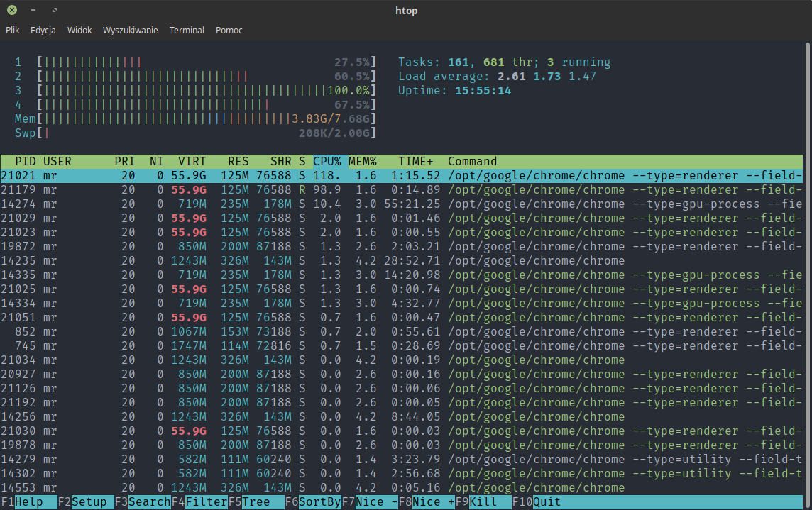Open the Pomoc menu
812x510 pixels.
tap(229, 30)
